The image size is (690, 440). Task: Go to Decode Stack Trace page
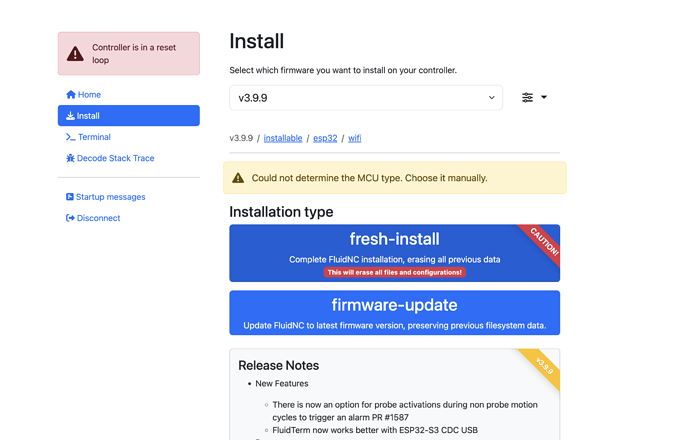point(115,158)
